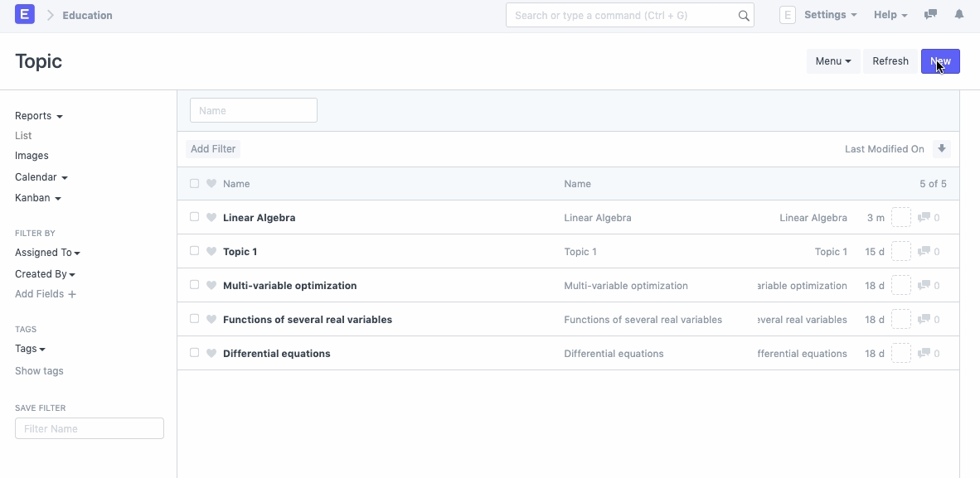Viewport: 980px width, 478px height.
Task: Toggle the select-all checkbox in list header
Action: (194, 184)
